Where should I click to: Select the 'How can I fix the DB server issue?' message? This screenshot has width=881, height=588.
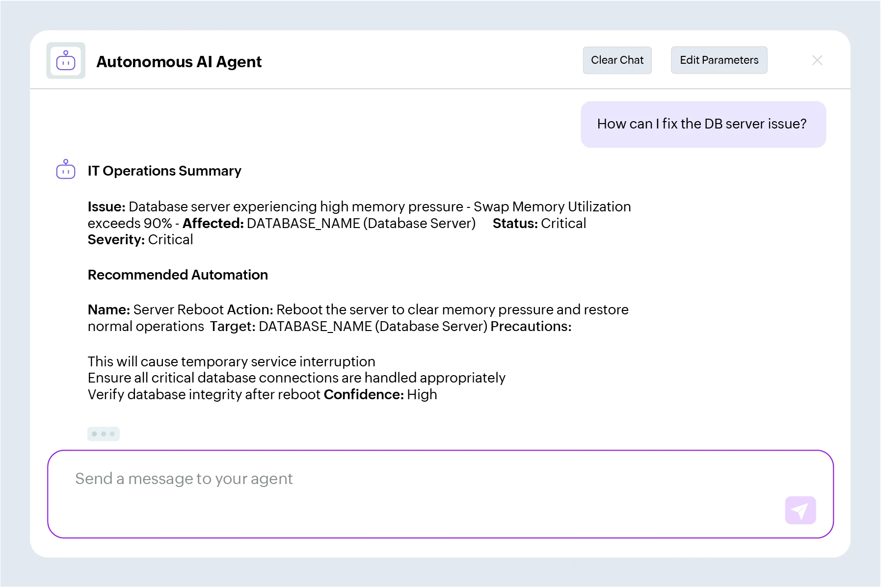[x=703, y=124]
